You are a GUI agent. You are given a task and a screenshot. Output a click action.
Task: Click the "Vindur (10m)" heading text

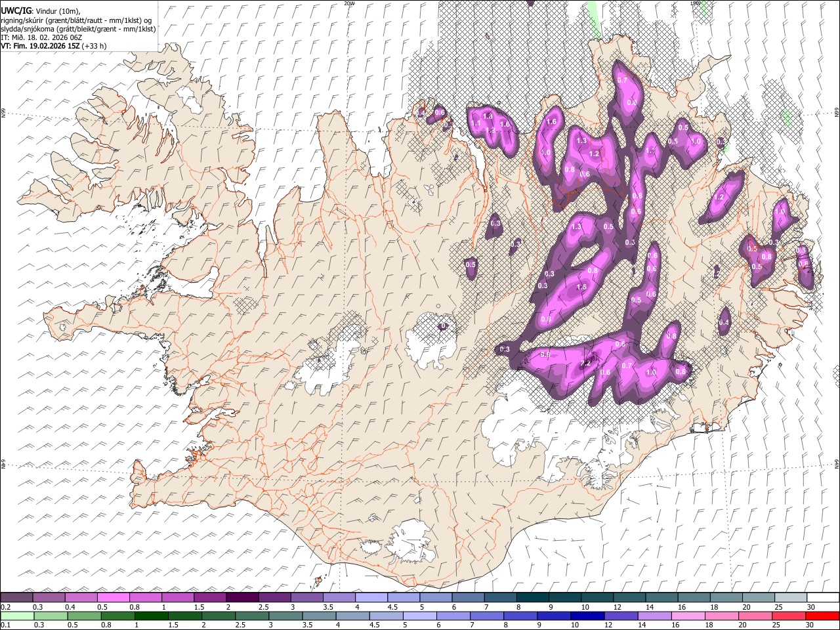(x=56, y=11)
